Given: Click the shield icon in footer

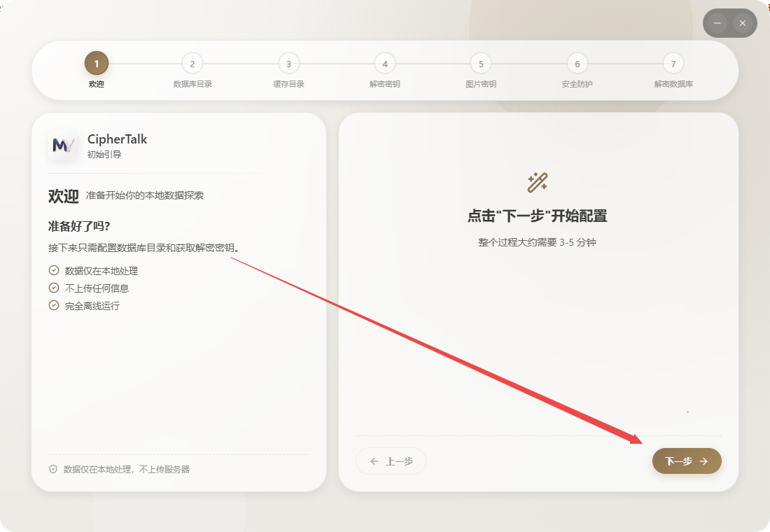Looking at the screenshot, I should coord(53,469).
